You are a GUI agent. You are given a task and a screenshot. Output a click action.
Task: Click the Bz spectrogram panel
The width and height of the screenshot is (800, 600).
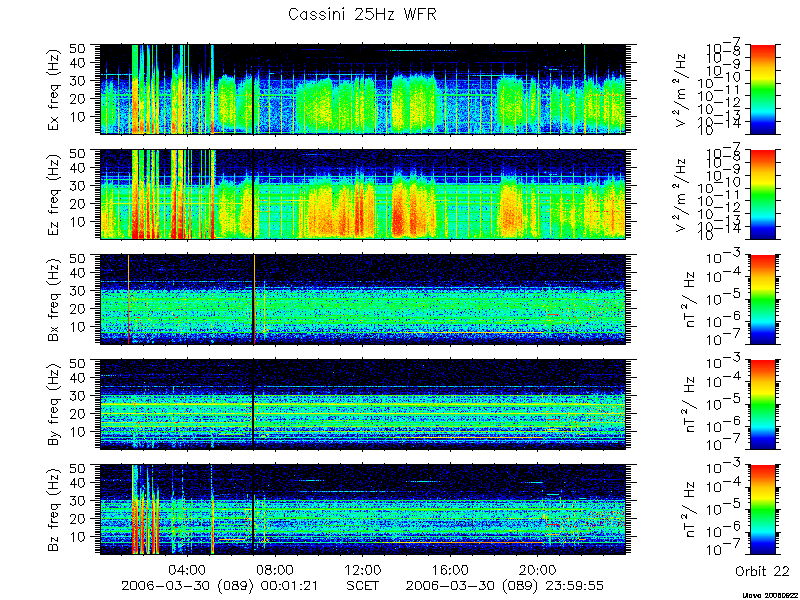tap(362, 510)
